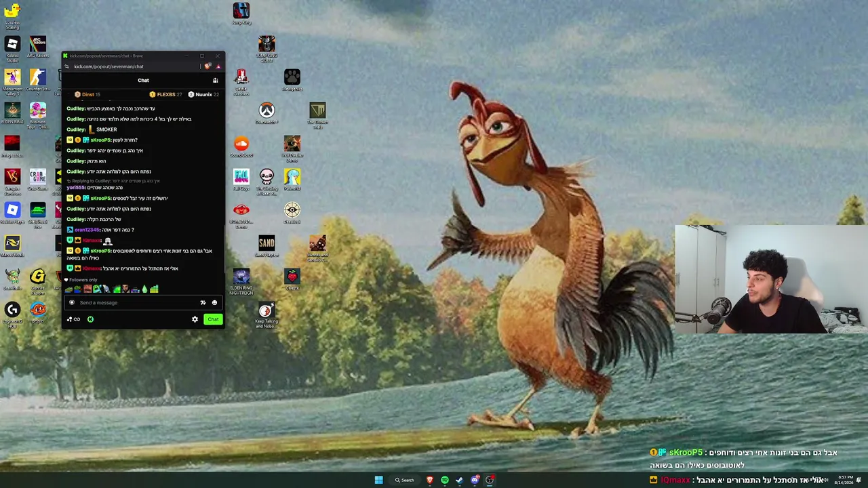
Task: Open the Business Tour desktop shortcut
Action: pos(38,115)
